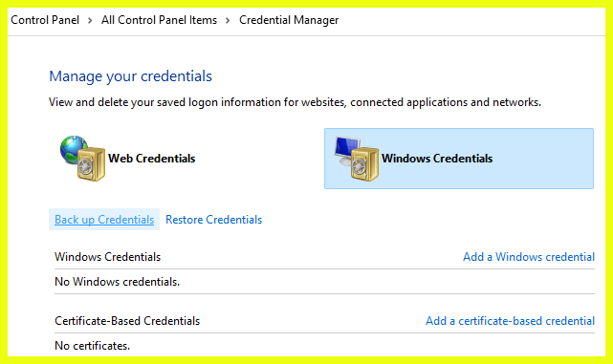613x364 pixels.
Task: Click the Windows Credentials section header
Action: point(107,257)
